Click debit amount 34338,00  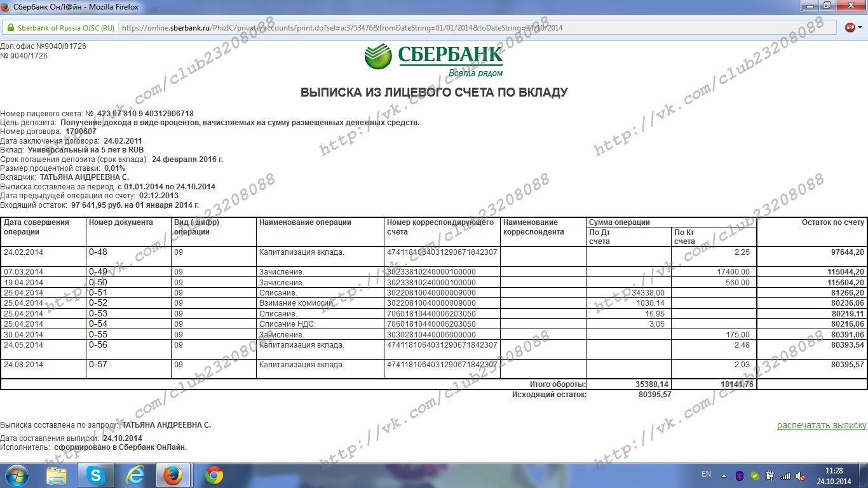coord(648,293)
